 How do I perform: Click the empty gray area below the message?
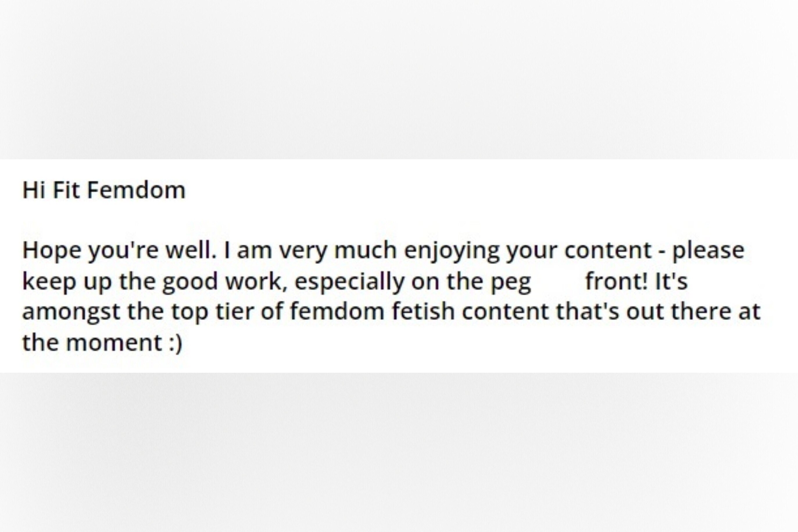(399, 451)
